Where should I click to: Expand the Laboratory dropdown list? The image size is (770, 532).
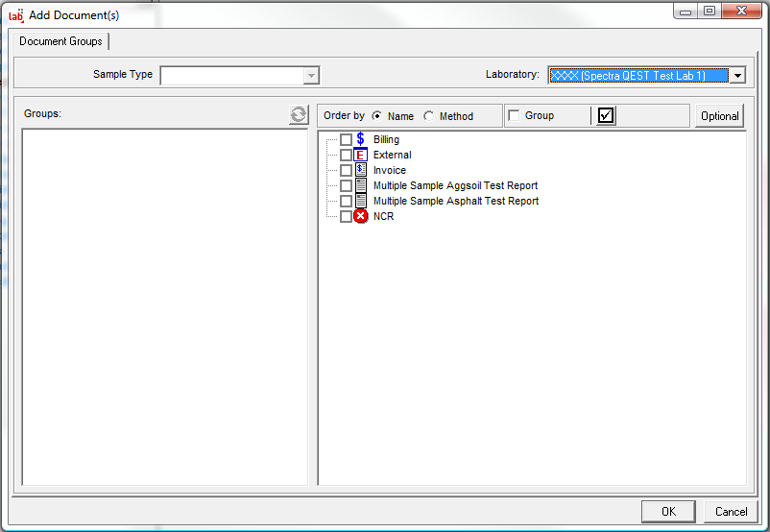(736, 75)
